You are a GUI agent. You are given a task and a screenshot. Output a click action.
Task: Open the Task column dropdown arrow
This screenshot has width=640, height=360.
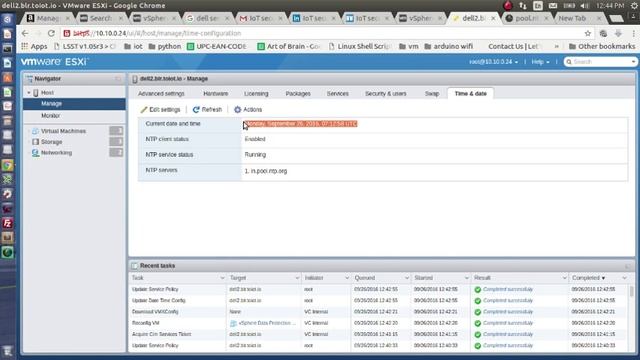(222, 278)
